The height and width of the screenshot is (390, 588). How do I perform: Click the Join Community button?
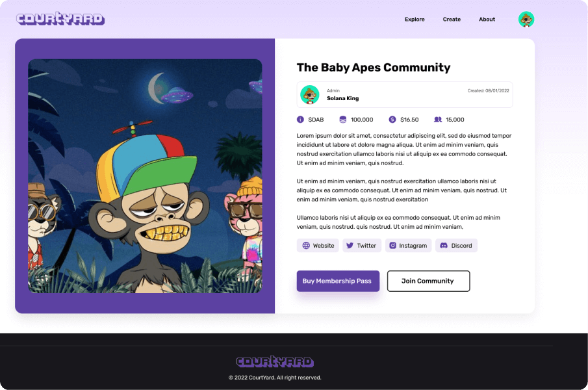pos(428,281)
